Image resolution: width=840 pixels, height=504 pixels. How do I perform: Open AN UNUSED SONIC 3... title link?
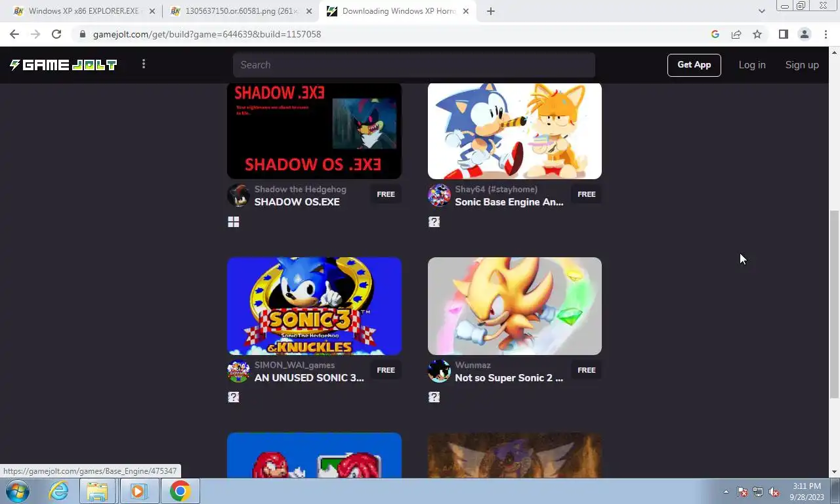point(309,378)
